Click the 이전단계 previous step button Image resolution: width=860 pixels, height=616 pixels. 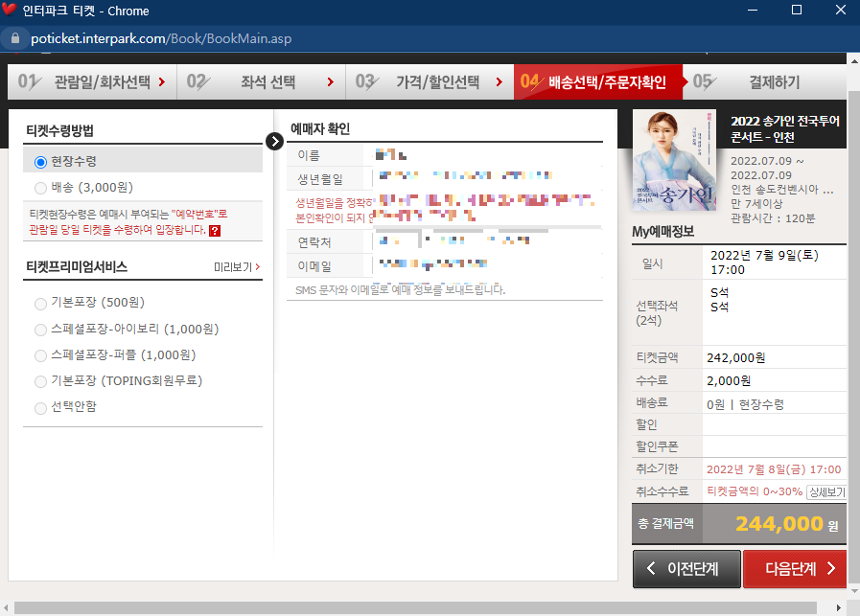point(686,569)
